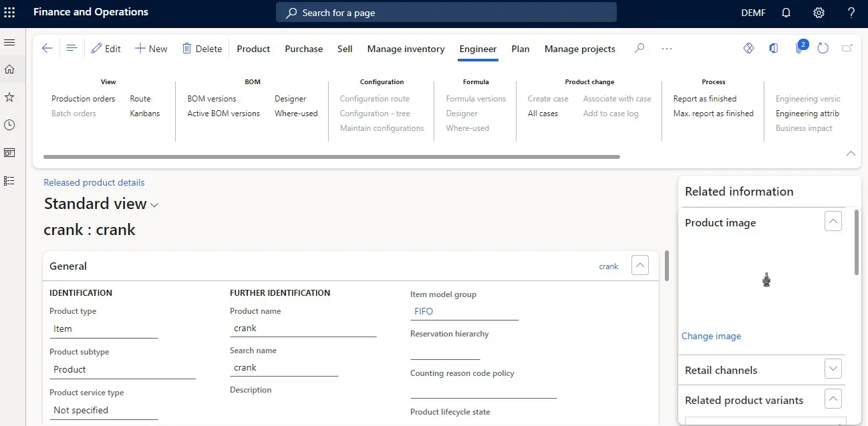Collapse the General fasttab section
The width and height of the screenshot is (868, 426).
(639, 266)
